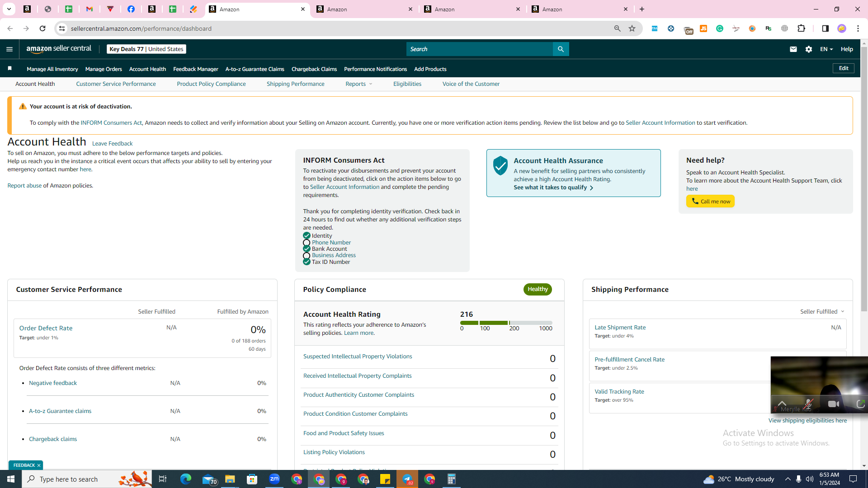Reload the page
The width and height of the screenshot is (868, 488).
42,28
